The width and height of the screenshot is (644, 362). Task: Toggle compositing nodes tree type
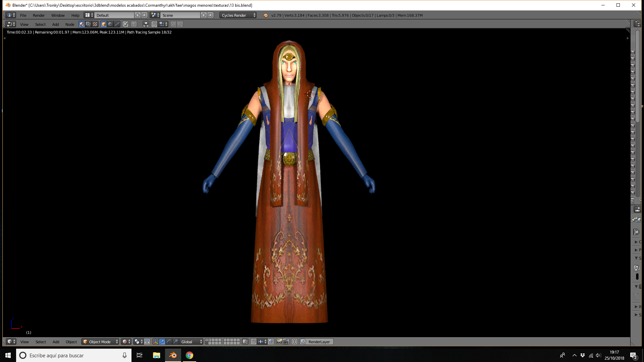coord(88,24)
